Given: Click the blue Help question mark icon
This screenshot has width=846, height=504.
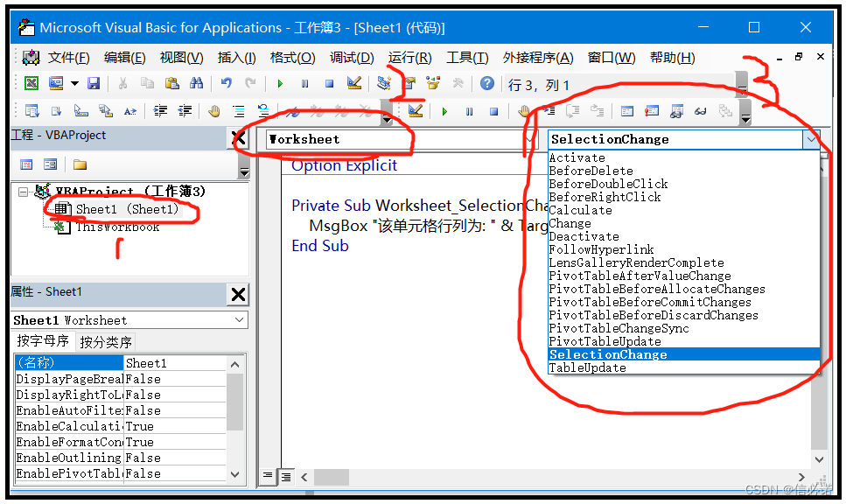Looking at the screenshot, I should point(486,83).
